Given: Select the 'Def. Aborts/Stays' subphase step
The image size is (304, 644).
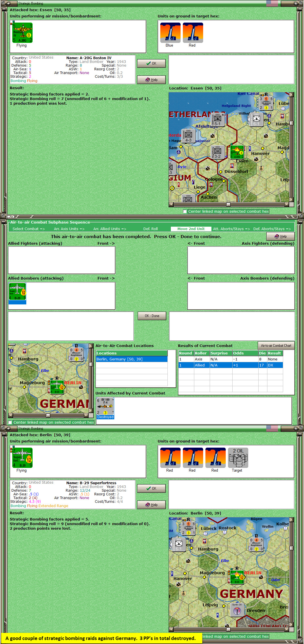Looking at the screenshot, I should pyautogui.click(x=272, y=229).
